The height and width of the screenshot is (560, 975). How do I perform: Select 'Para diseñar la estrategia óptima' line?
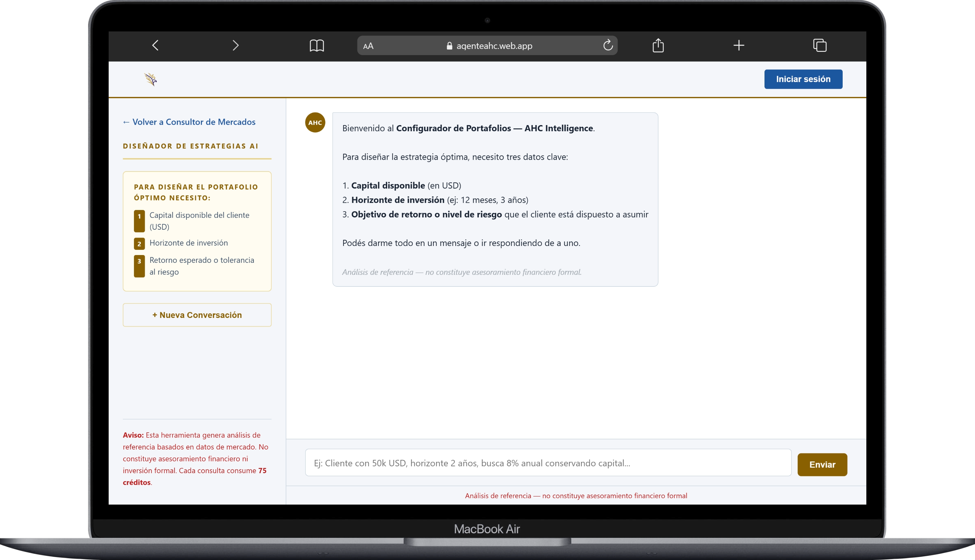[x=455, y=157]
